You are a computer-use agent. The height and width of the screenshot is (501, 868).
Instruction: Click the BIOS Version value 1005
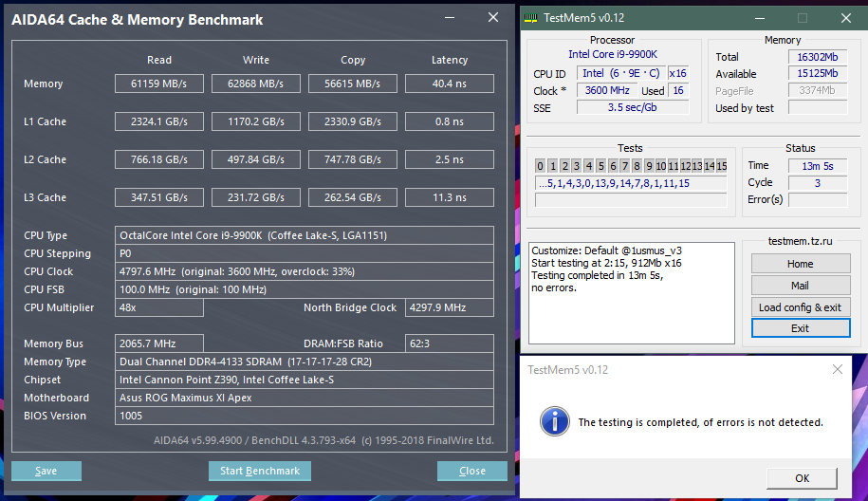(304, 416)
